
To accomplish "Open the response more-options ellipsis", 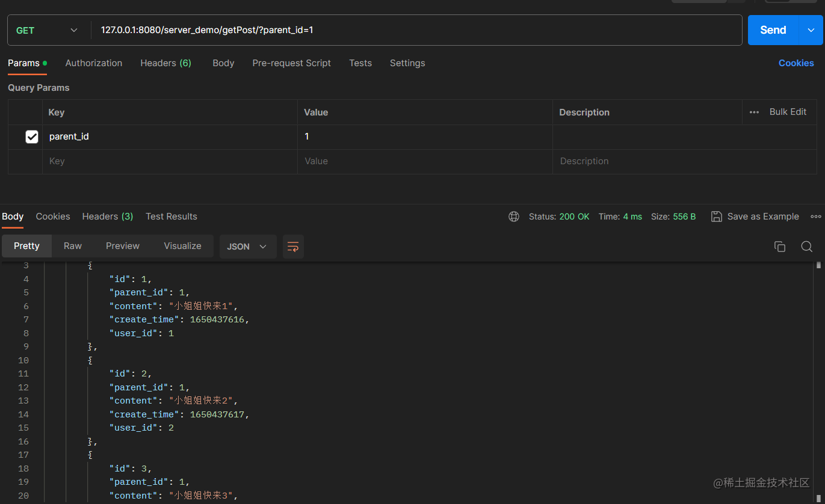I will tap(816, 217).
